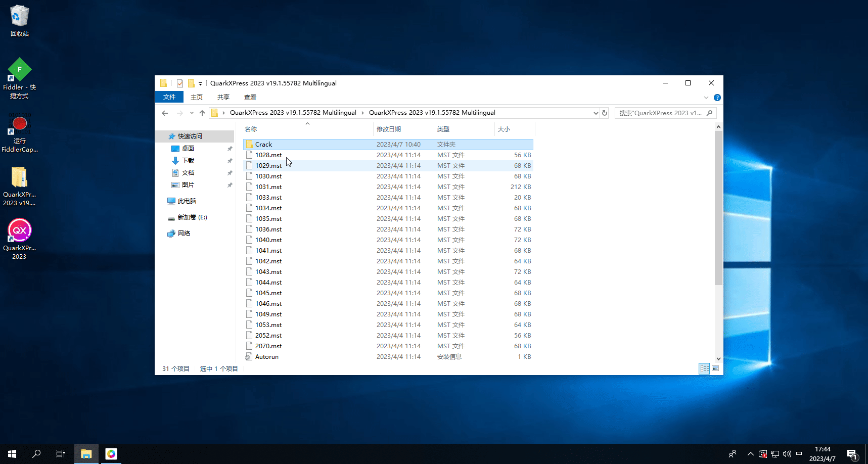Switch to details view layout icon
The image size is (868, 464).
coord(704,368)
